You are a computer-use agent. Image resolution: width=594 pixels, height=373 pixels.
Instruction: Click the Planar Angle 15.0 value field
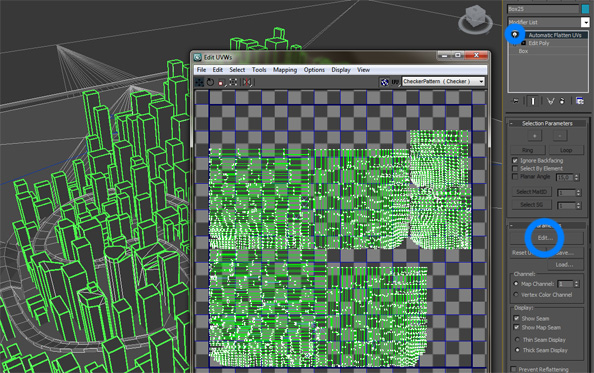(565, 177)
